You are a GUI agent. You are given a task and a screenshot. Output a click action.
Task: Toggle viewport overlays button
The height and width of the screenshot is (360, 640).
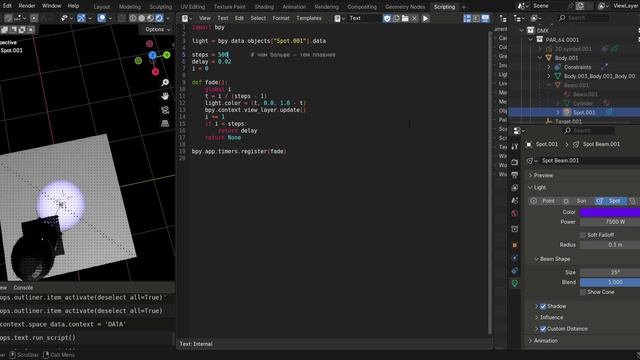coord(102,18)
